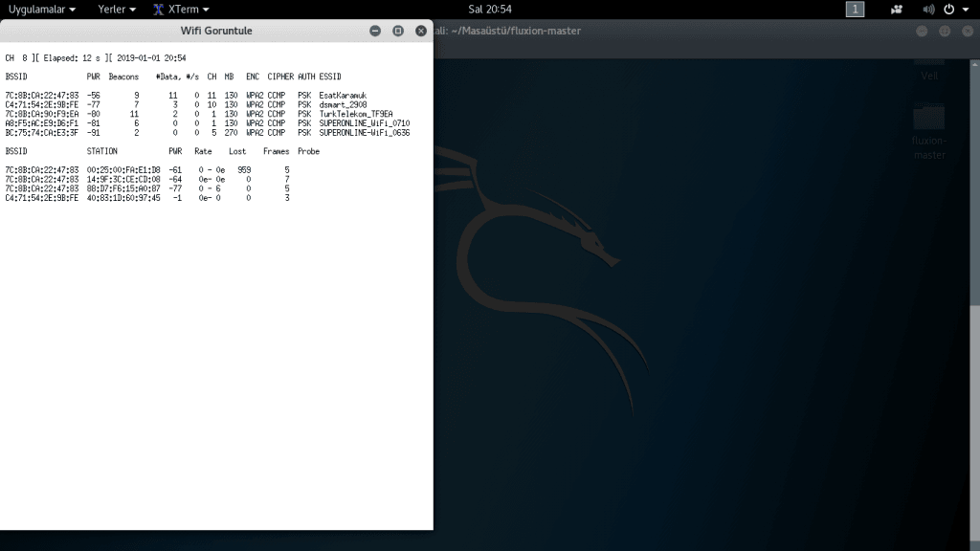The image size is (980, 551).
Task: Click the Beacons column header
Action: pyautogui.click(x=123, y=77)
